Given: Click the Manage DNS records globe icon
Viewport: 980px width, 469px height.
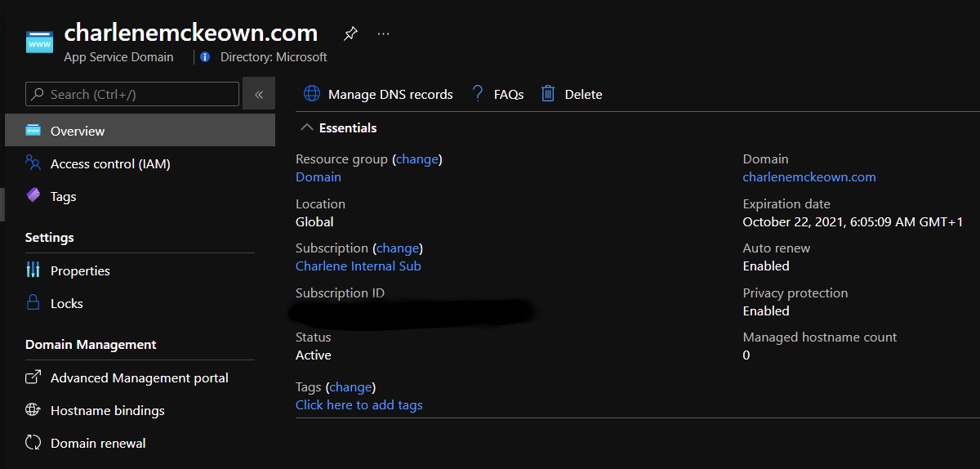Looking at the screenshot, I should click(x=312, y=94).
